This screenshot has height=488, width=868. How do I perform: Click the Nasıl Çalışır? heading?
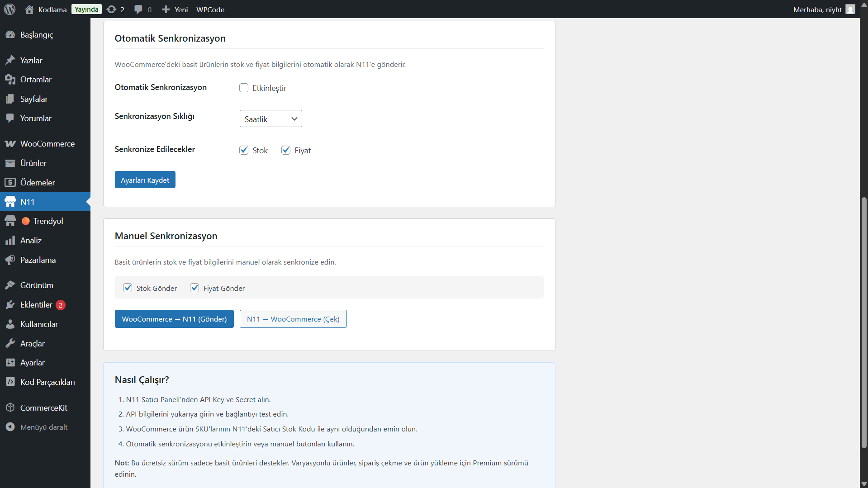[x=142, y=380]
